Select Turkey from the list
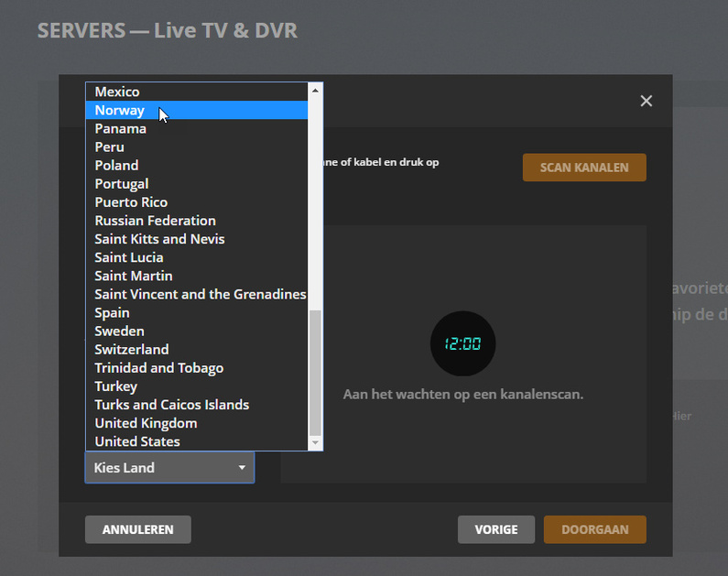Viewport: 728px width, 576px height. pyautogui.click(x=197, y=386)
